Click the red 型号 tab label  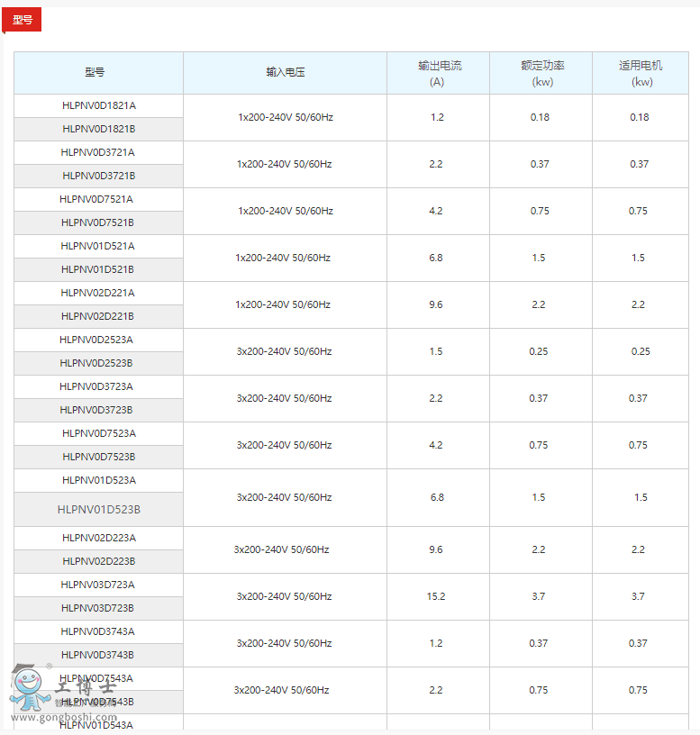[23, 20]
